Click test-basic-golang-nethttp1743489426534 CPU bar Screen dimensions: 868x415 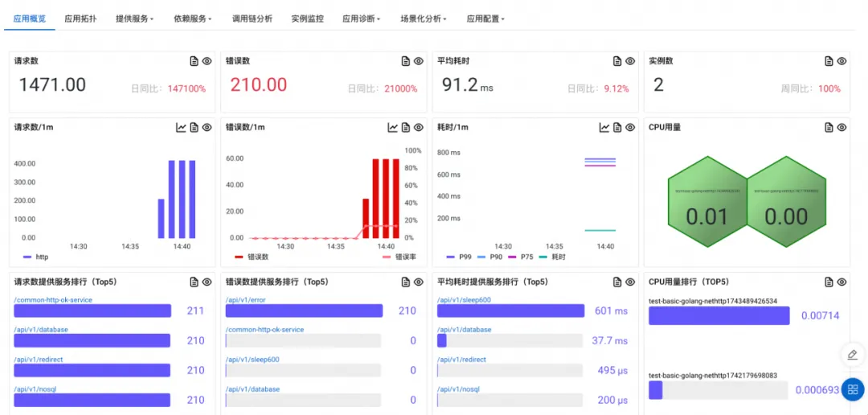point(719,316)
